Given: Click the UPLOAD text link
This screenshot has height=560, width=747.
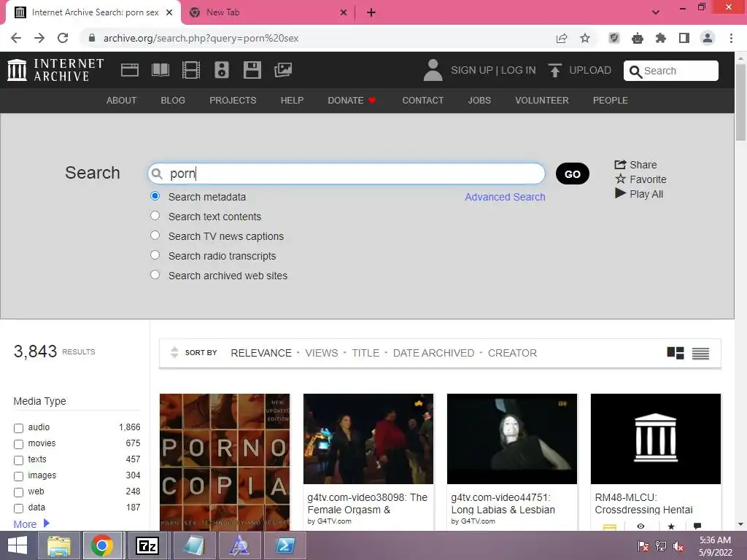Looking at the screenshot, I should (x=589, y=70).
